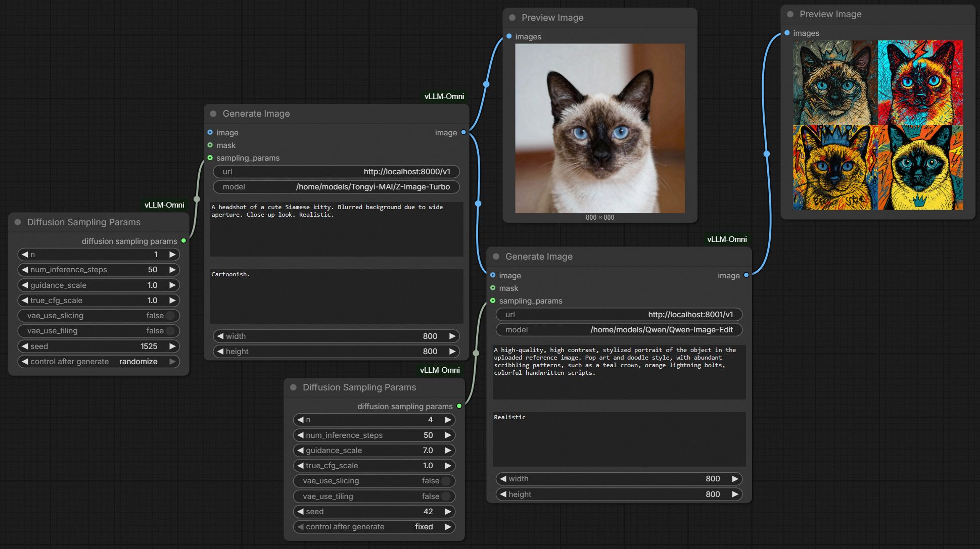Click the output port of the seed-1525 sampling params node
980x549 pixels.
click(183, 241)
